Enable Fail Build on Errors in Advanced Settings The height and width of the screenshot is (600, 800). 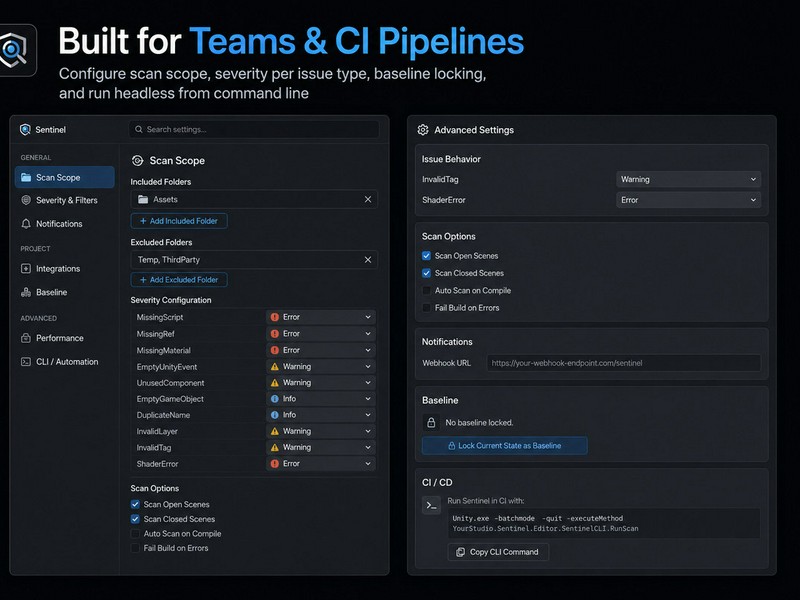click(x=427, y=308)
